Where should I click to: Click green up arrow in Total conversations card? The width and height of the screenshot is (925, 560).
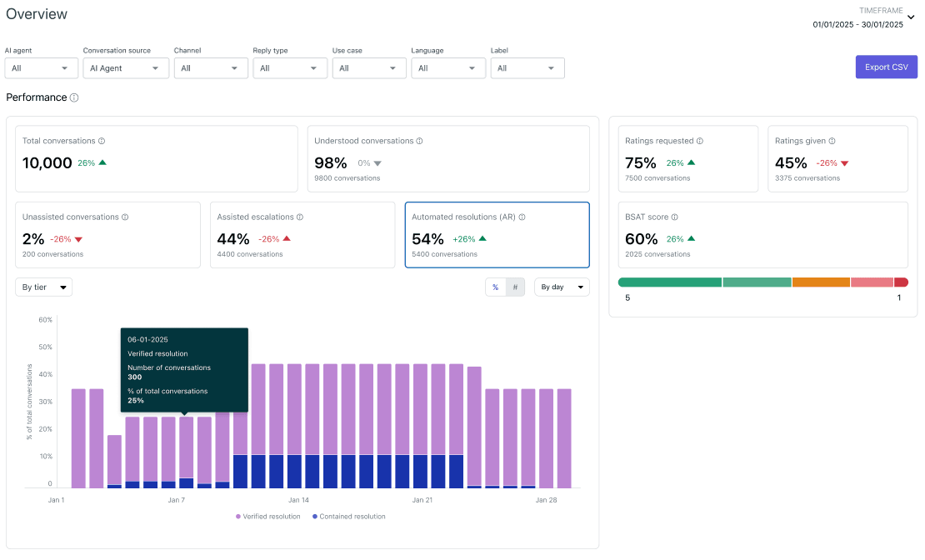[x=102, y=162]
